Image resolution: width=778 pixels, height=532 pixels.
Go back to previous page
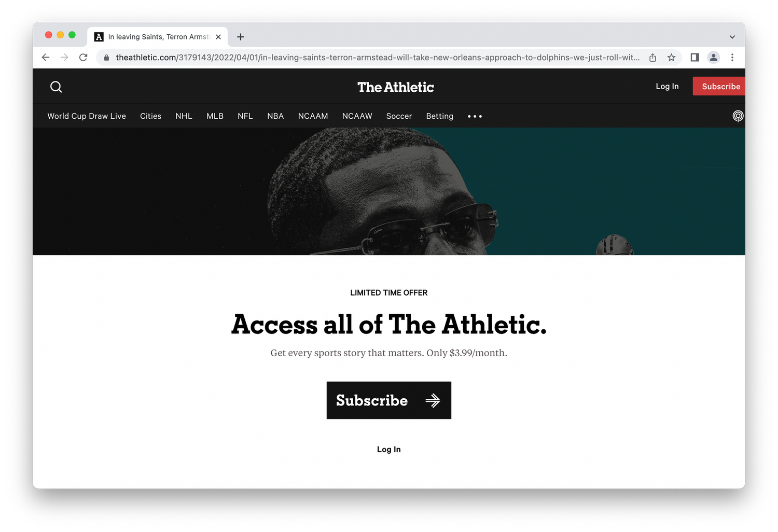pos(46,58)
